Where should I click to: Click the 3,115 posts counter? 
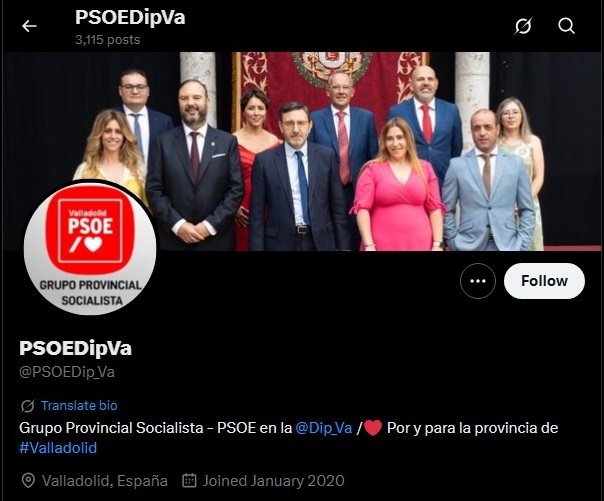[x=107, y=40]
